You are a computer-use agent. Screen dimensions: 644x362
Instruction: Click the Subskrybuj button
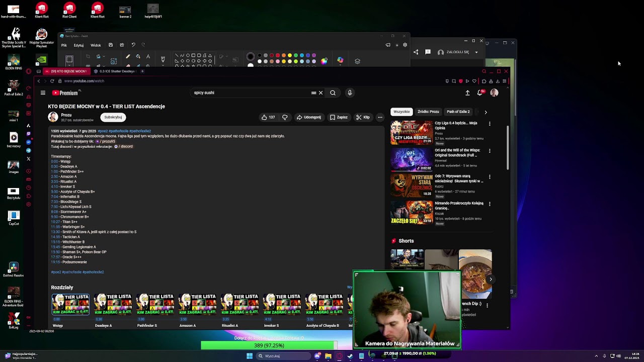[x=113, y=117]
